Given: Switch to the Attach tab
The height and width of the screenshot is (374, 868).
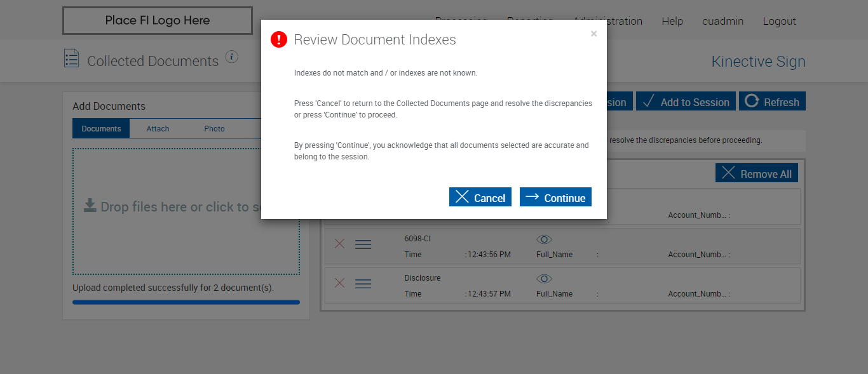Looking at the screenshot, I should (x=158, y=128).
